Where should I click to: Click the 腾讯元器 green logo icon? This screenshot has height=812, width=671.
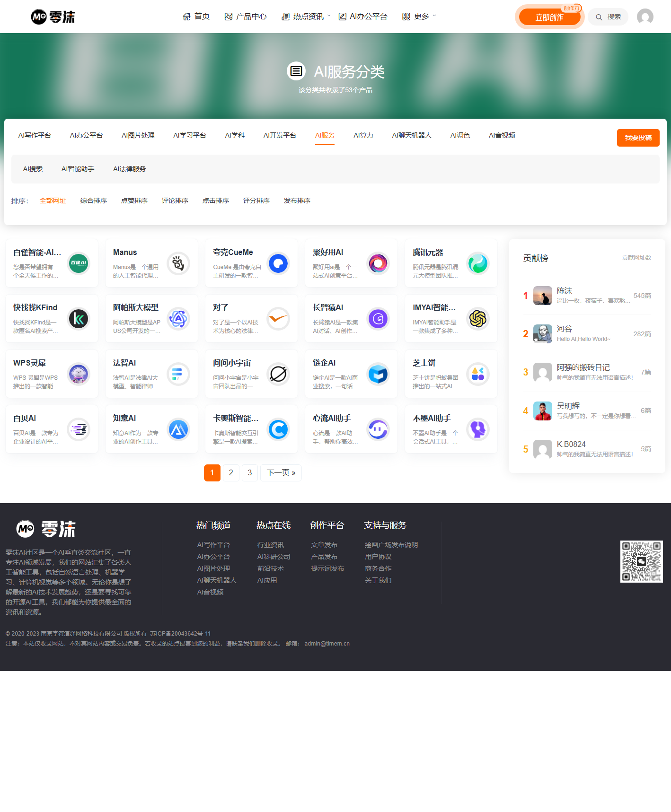click(478, 263)
